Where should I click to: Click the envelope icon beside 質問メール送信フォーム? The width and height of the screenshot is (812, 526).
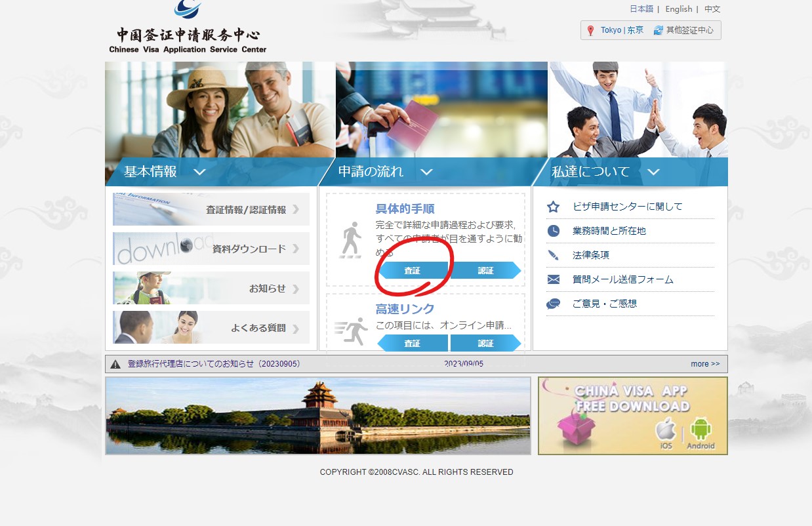pos(552,279)
